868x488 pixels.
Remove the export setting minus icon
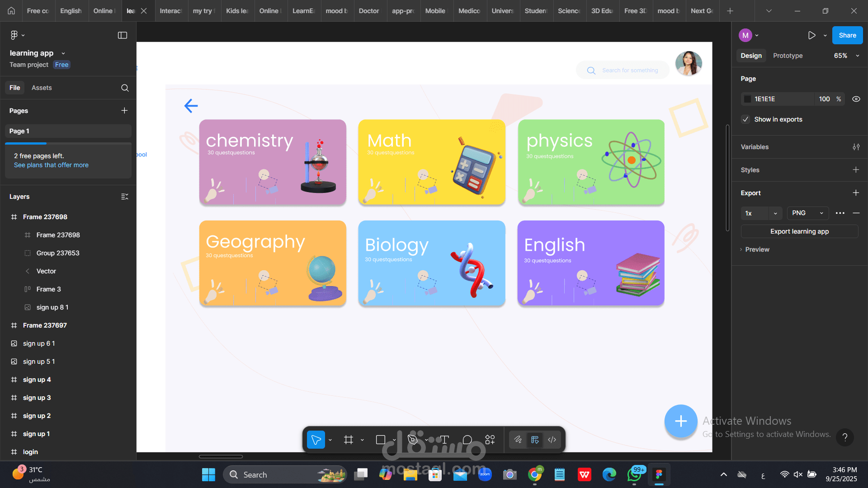[x=856, y=213]
